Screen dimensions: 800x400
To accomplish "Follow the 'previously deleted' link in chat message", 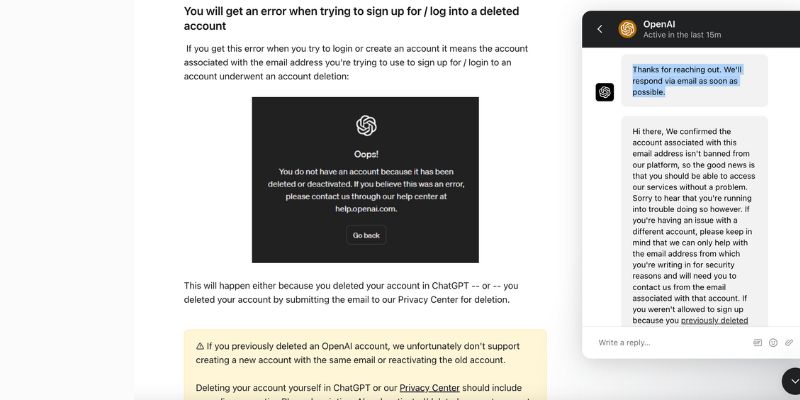I will pos(714,320).
